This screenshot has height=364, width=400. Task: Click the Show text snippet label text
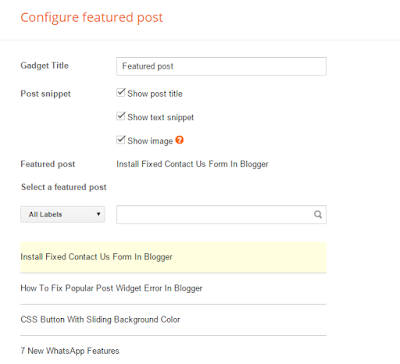[161, 117]
